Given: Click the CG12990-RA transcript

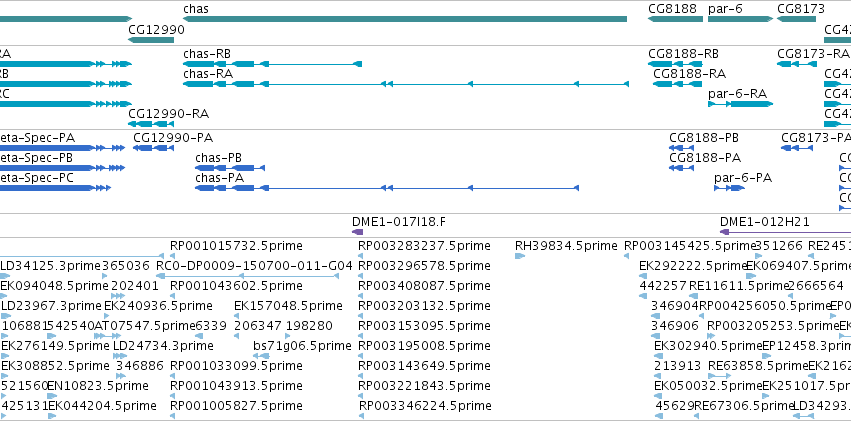Looking at the screenshot, I should pyautogui.click(x=151, y=124).
